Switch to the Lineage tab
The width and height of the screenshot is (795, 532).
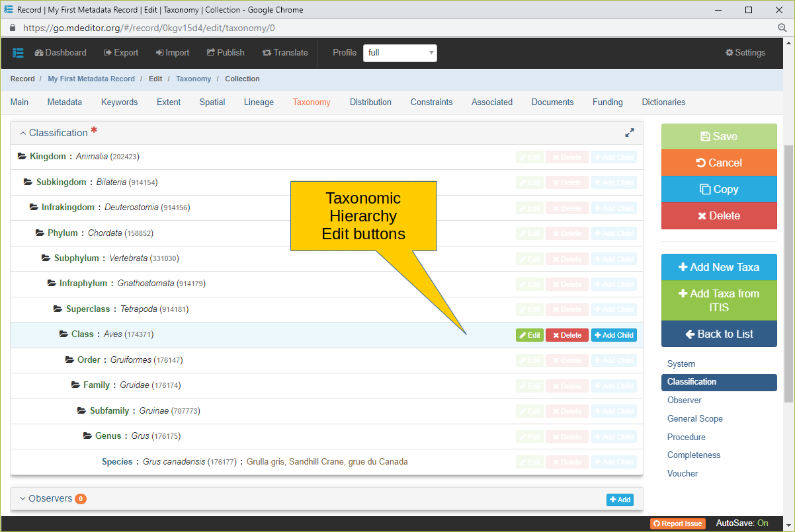pyautogui.click(x=259, y=102)
